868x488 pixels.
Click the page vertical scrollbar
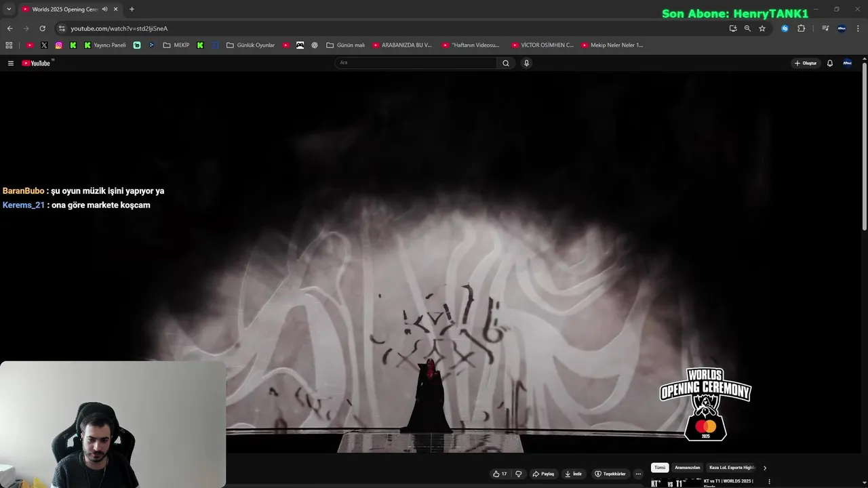pos(864,145)
